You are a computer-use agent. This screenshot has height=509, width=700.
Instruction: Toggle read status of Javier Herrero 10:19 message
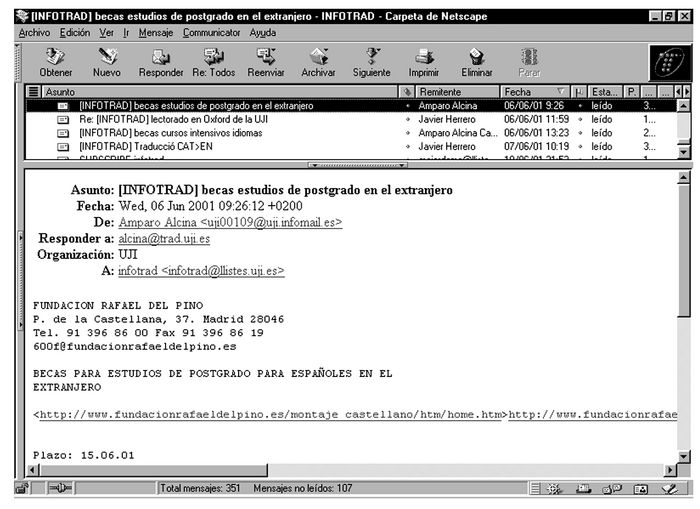click(x=408, y=146)
